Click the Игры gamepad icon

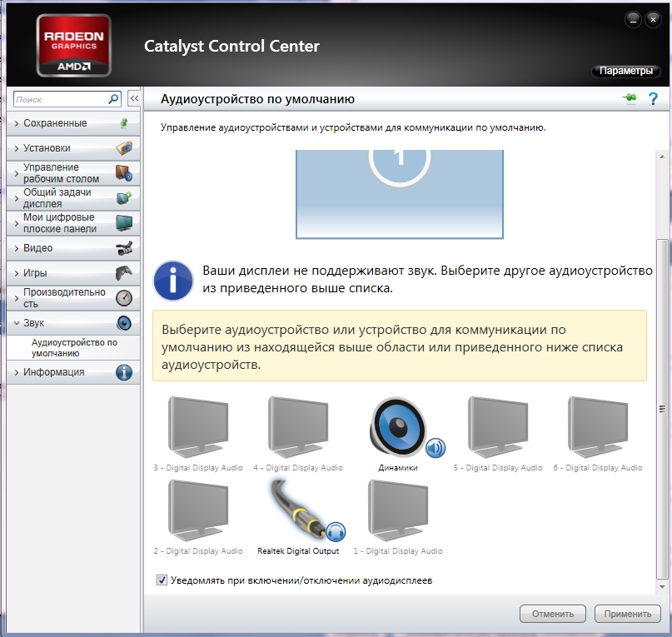[124, 273]
